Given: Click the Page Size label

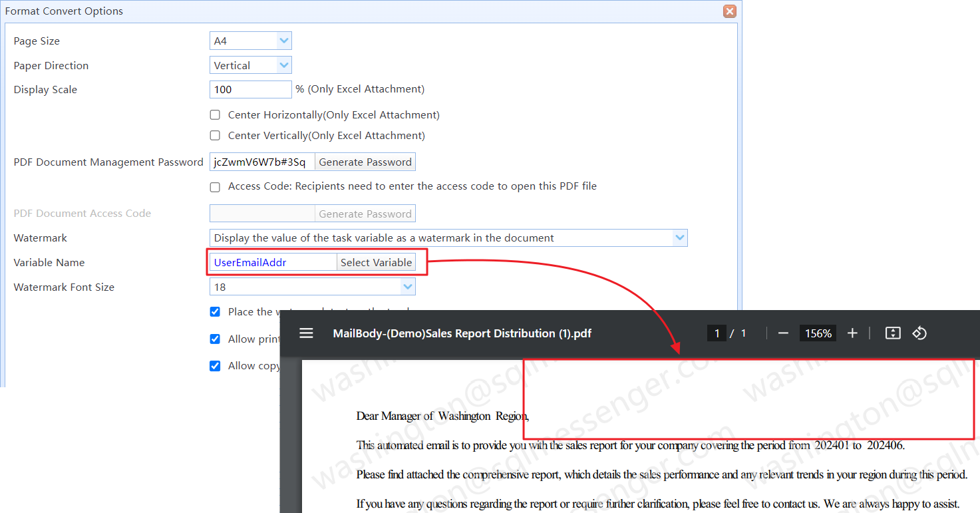Looking at the screenshot, I should (x=37, y=41).
